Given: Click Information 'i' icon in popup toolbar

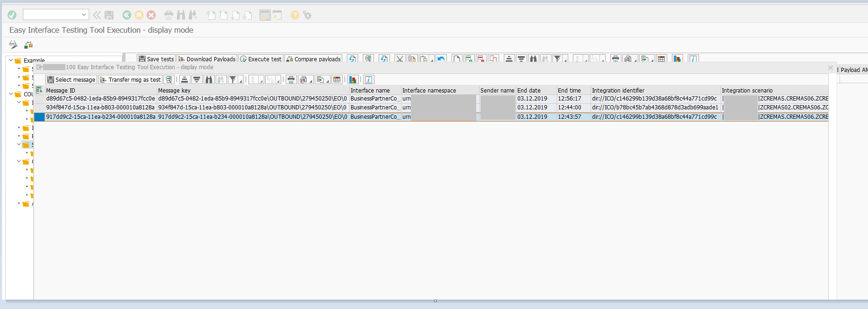Looking at the screenshot, I should 368,80.
